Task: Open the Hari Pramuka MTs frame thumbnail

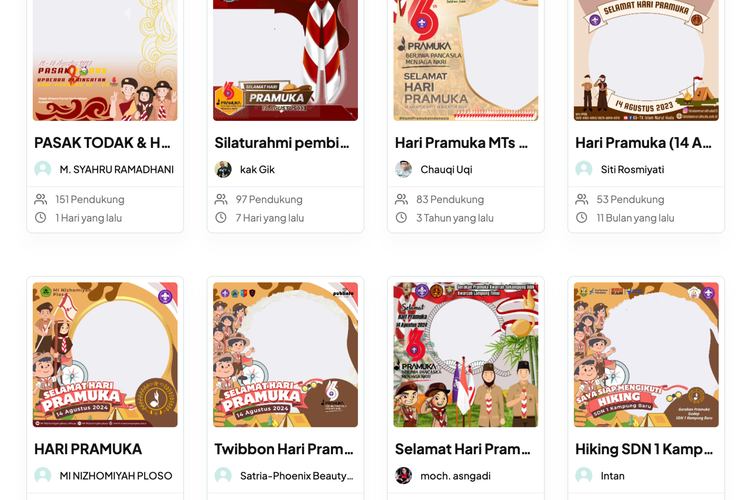Action: click(466, 60)
